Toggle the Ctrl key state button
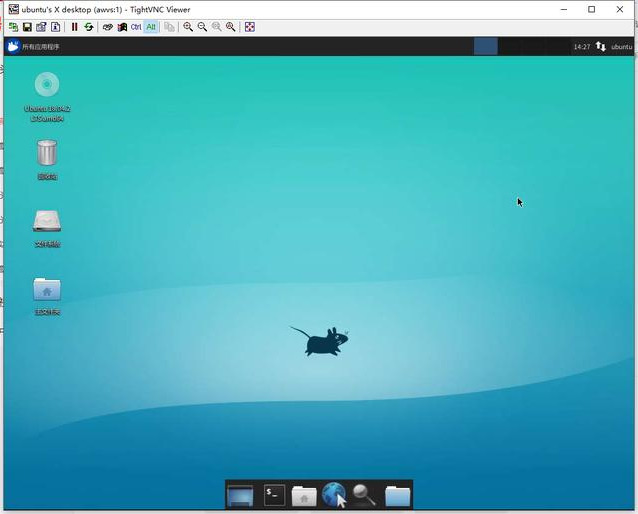 click(x=136, y=27)
